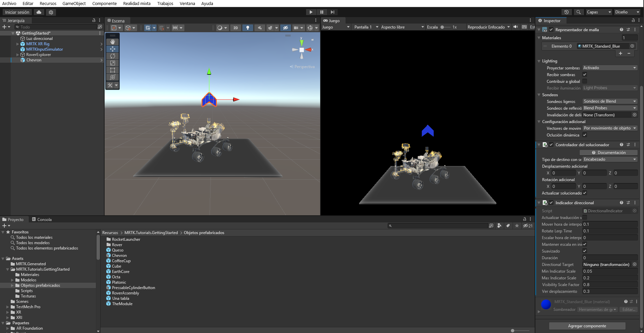Open Proyectar sombras dropdown
The width and height of the screenshot is (644, 333).
610,68
